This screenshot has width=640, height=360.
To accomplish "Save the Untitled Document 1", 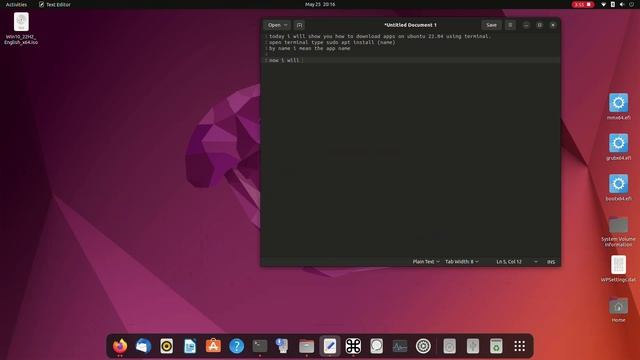I will (491, 25).
